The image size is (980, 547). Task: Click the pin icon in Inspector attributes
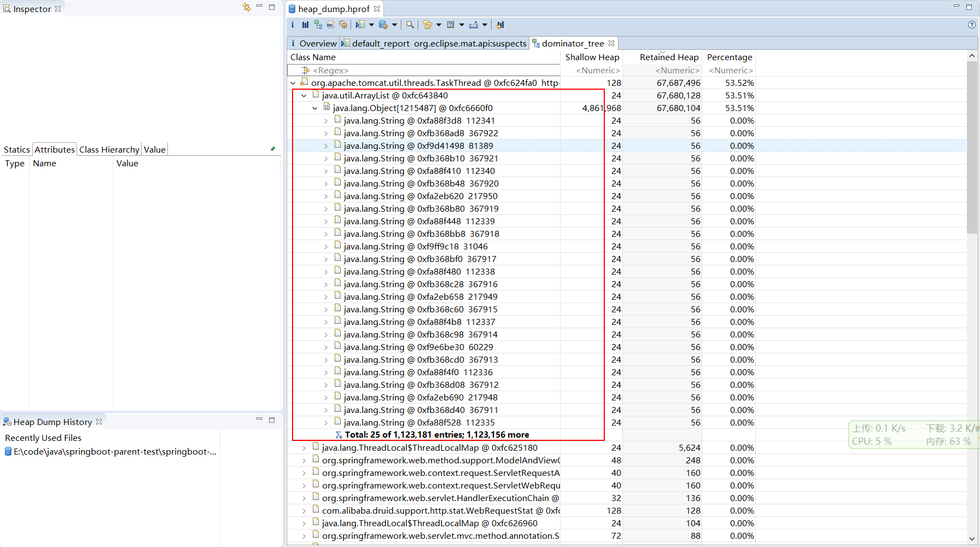(x=273, y=149)
